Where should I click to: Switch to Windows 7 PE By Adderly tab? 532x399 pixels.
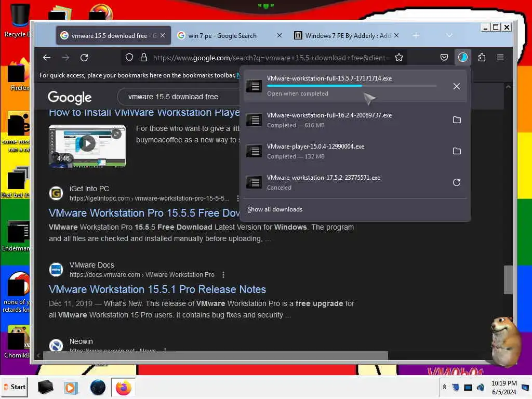(x=347, y=36)
